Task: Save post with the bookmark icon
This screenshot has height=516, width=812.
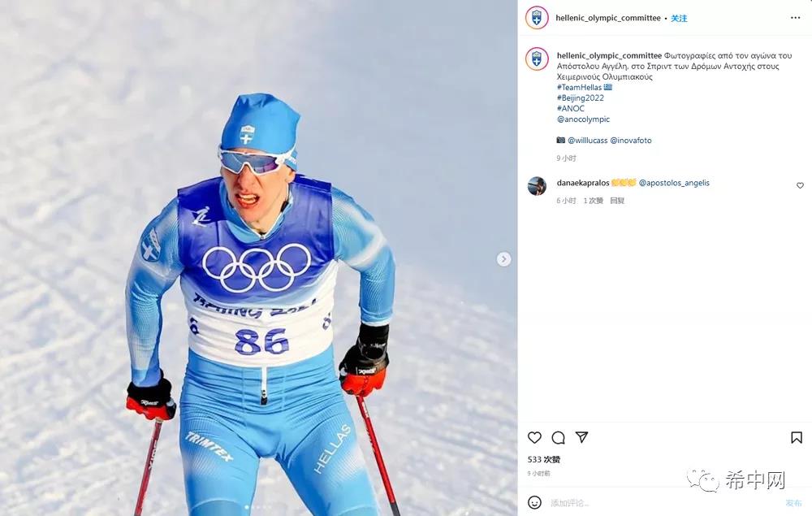Action: click(797, 438)
